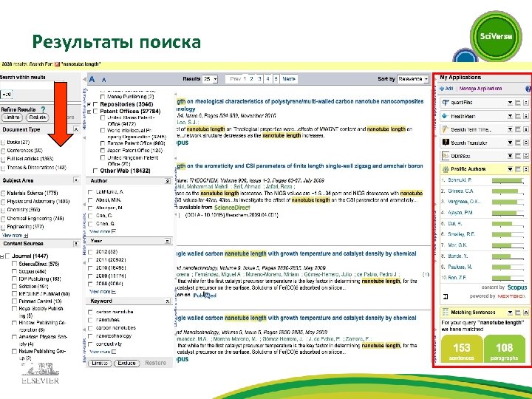
Task: Open the Prolific Authors gadget menu arrow
Action: 510,169
